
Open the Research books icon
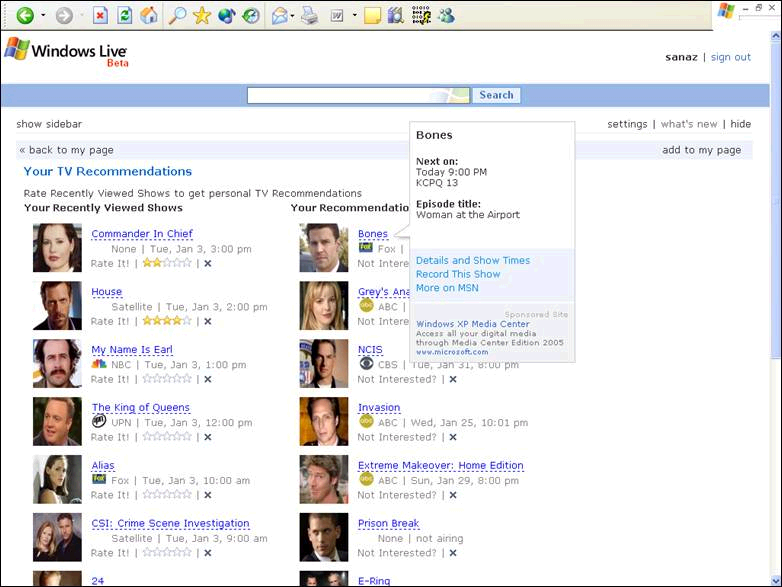point(395,16)
